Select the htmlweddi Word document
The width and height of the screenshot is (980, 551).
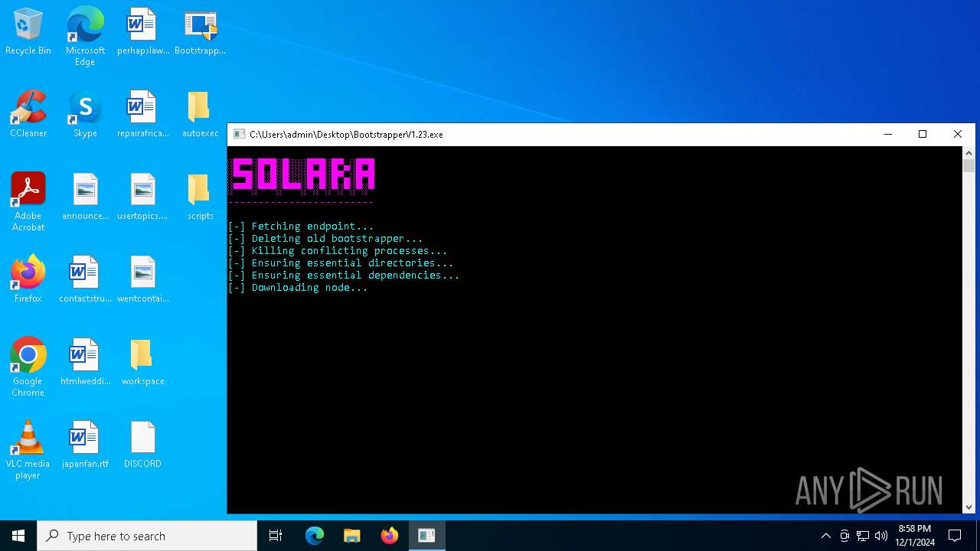coord(85,363)
